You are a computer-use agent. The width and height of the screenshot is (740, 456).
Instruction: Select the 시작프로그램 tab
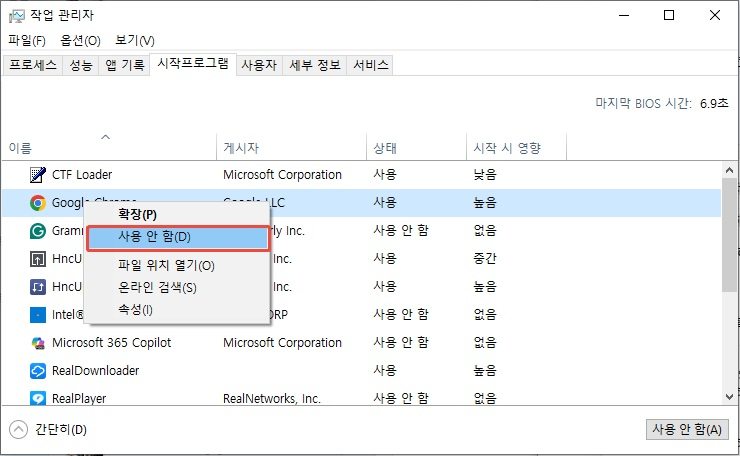[193, 63]
